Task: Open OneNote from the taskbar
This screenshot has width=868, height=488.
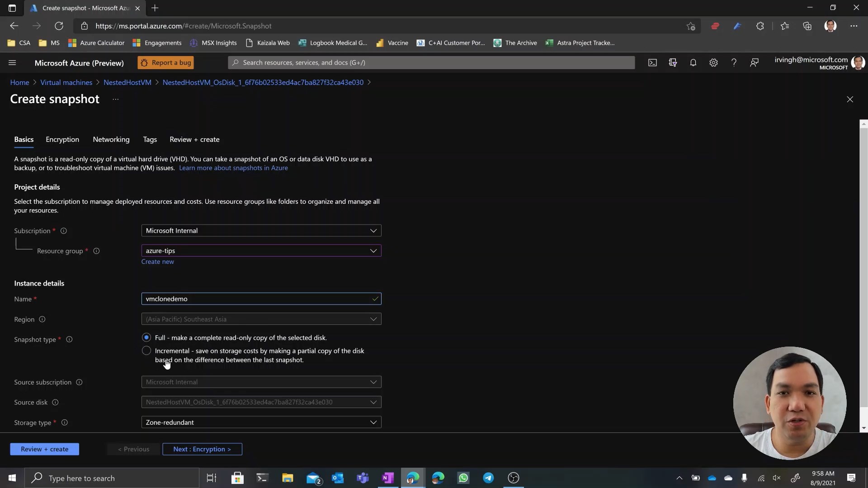Action: (388, 478)
